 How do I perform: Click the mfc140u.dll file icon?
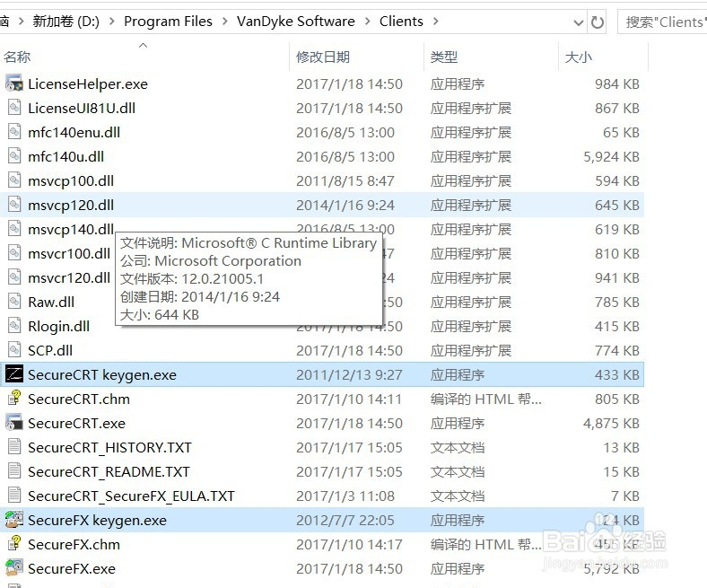14,156
